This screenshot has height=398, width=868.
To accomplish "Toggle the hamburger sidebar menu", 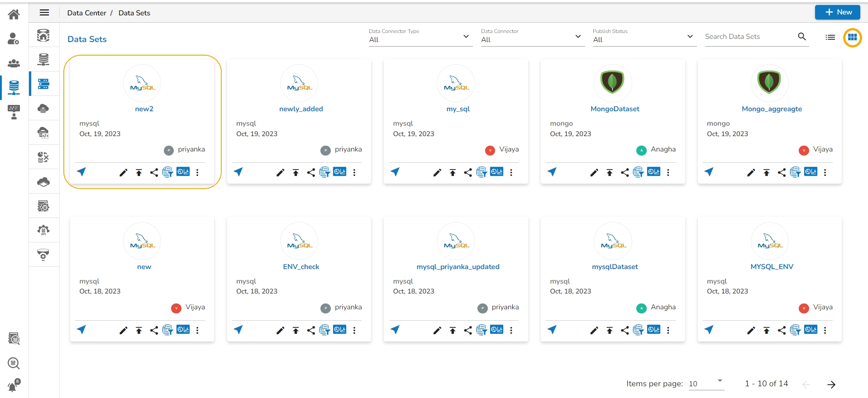I will point(44,13).
